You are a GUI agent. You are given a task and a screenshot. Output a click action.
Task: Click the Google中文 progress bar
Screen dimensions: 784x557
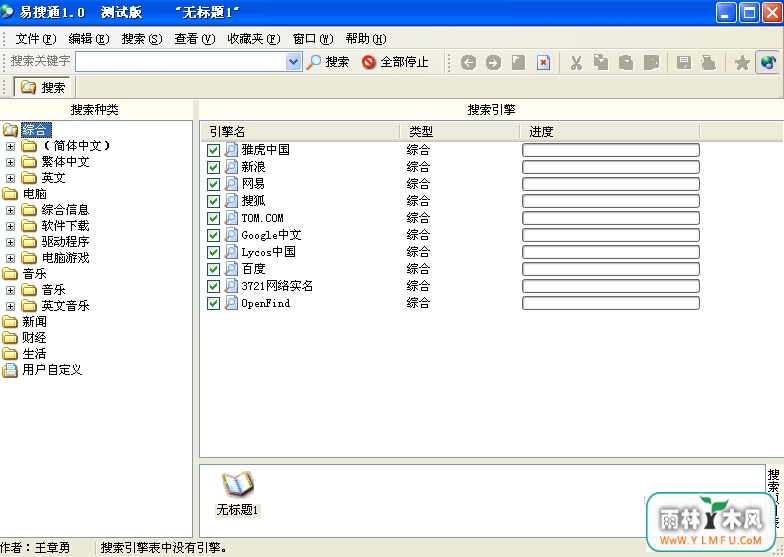pyautogui.click(x=610, y=235)
